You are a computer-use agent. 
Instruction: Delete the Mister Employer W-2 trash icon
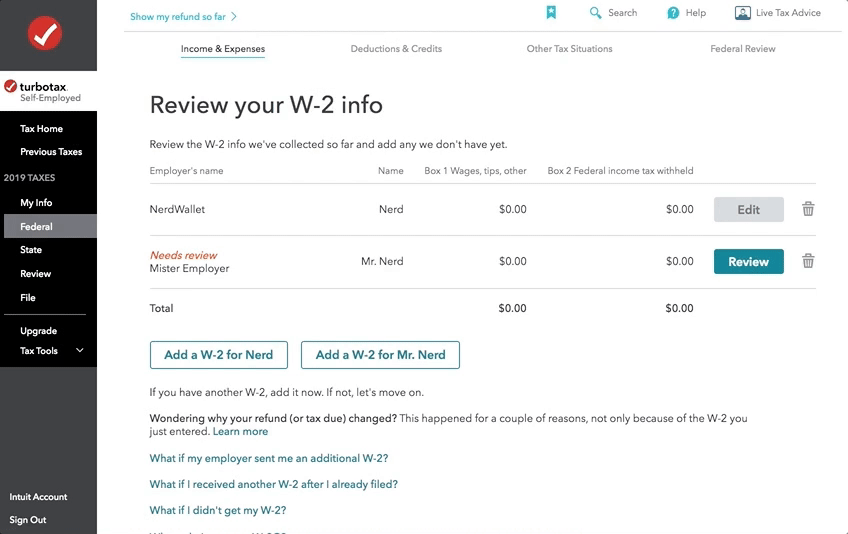point(808,261)
